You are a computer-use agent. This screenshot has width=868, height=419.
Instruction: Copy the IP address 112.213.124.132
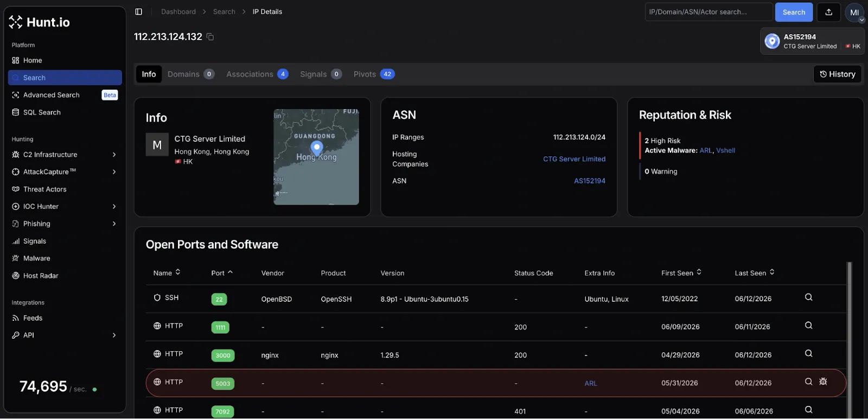210,37
